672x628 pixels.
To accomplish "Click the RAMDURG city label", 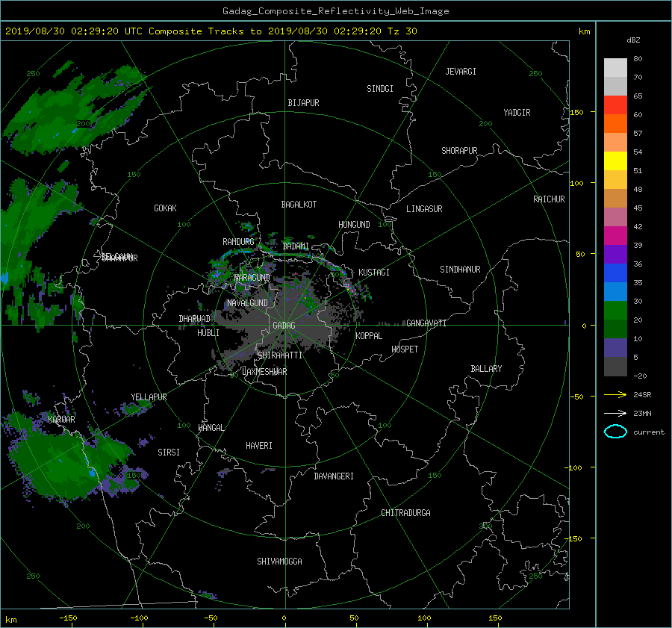I will pyautogui.click(x=238, y=242).
